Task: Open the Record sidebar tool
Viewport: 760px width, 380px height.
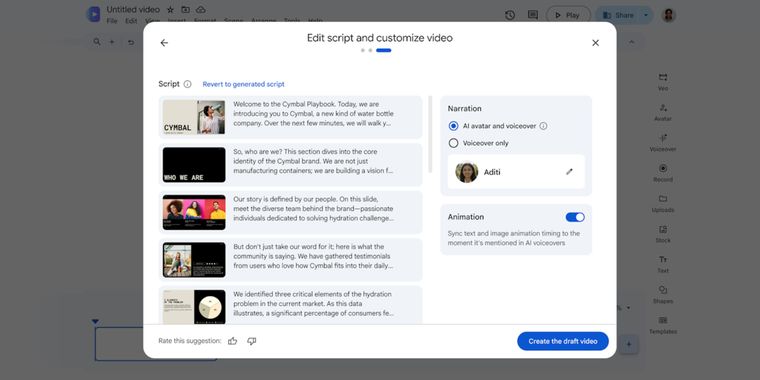Action: (663, 173)
